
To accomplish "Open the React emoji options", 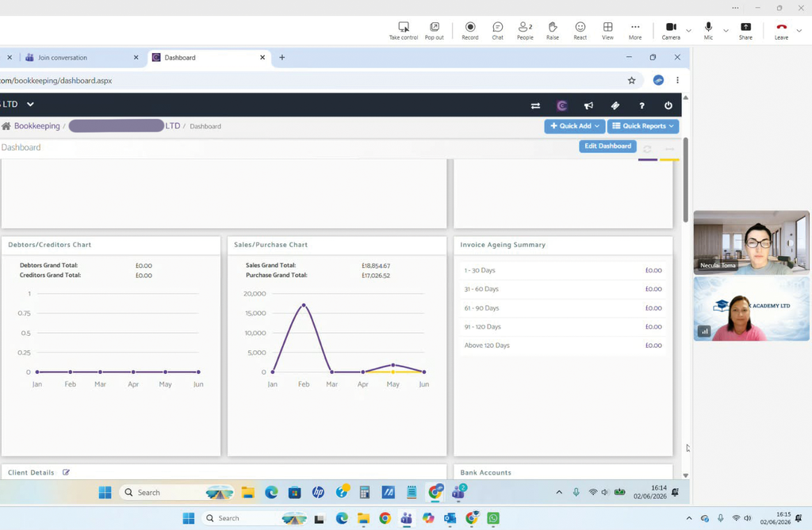I will [x=580, y=31].
